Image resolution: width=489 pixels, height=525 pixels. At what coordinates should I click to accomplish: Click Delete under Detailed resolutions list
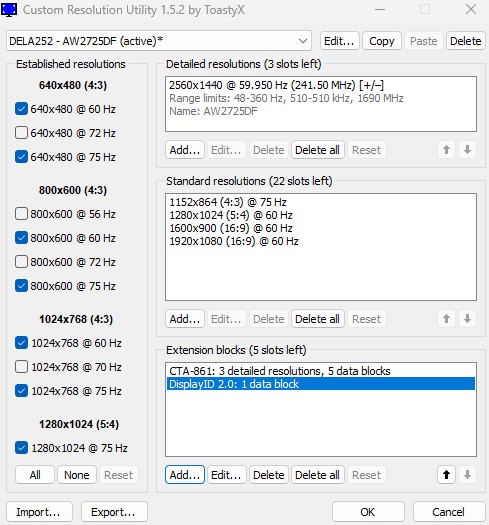[269, 150]
